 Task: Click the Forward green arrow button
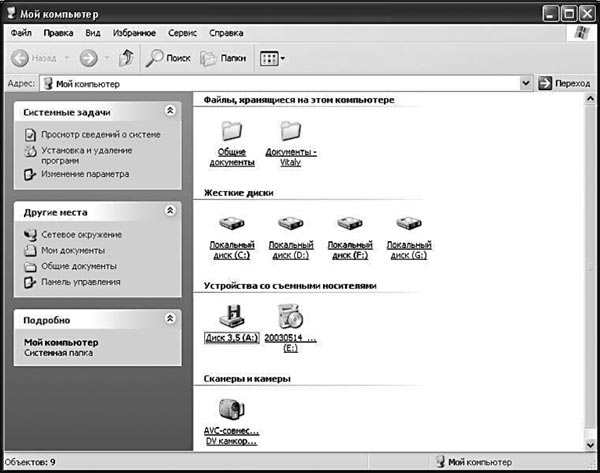[x=88, y=58]
